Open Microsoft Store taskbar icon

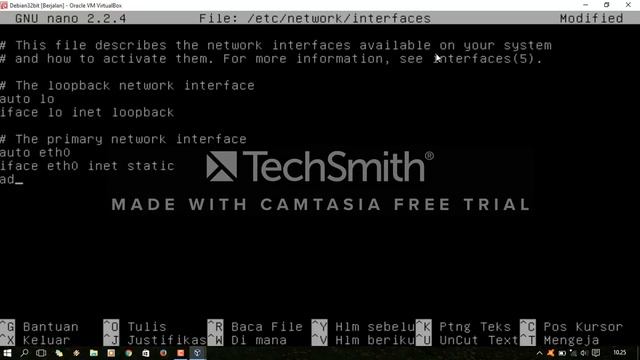146,353
